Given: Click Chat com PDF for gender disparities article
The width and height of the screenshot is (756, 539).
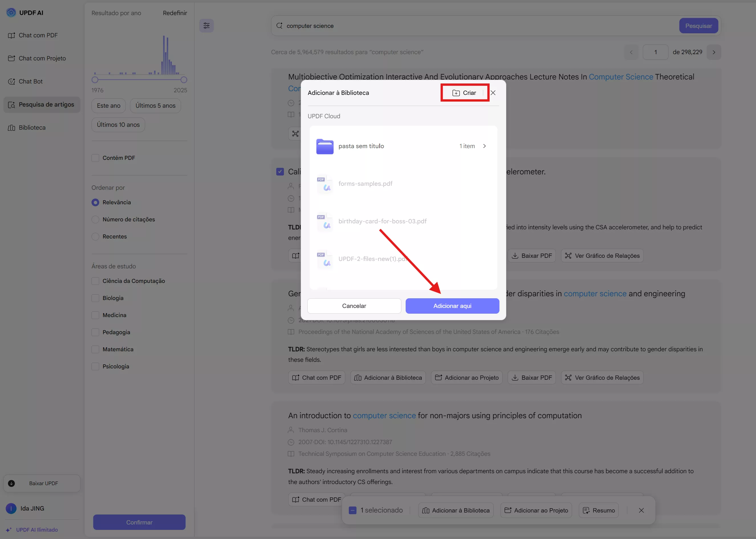Looking at the screenshot, I should pyautogui.click(x=316, y=377).
